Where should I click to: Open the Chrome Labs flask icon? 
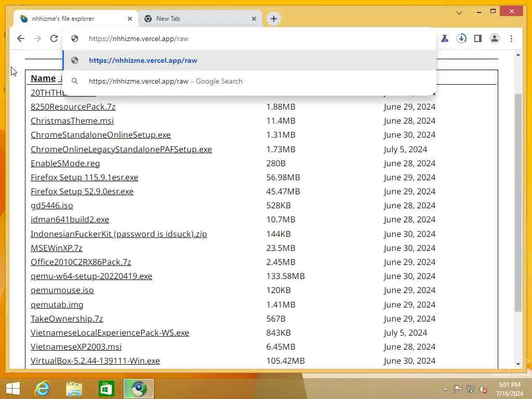pyautogui.click(x=445, y=38)
